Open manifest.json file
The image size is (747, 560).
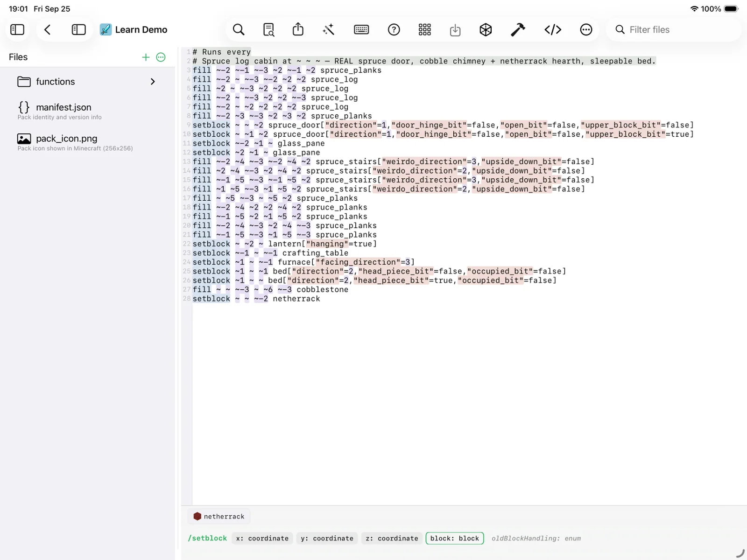[x=87, y=111]
